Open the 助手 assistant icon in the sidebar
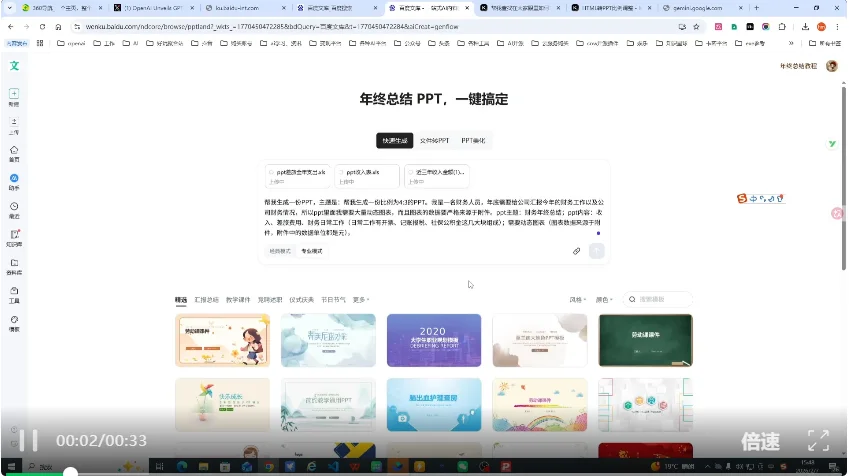This screenshot has width=849, height=476. point(14,178)
